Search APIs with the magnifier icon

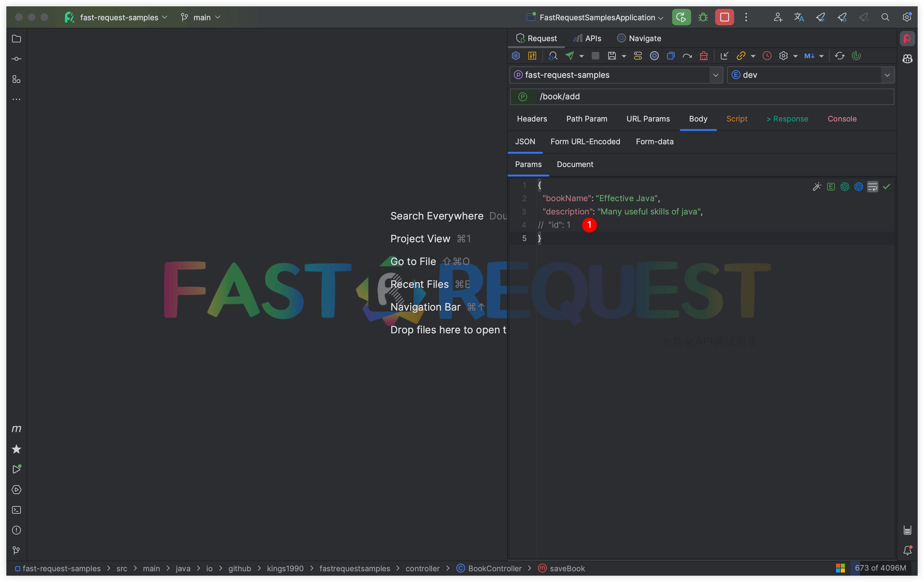553,56
